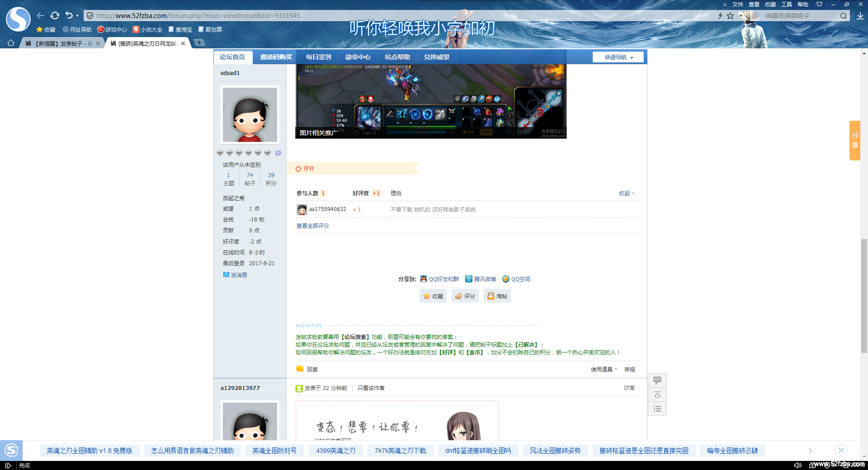Share to QQ好友和群
This screenshot has height=470, width=868.
(439, 279)
